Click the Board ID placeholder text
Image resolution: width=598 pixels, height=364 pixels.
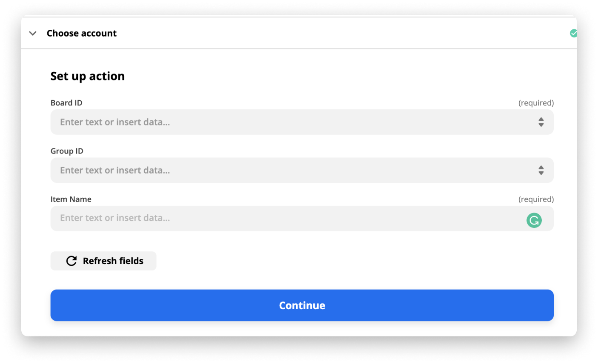pos(115,122)
